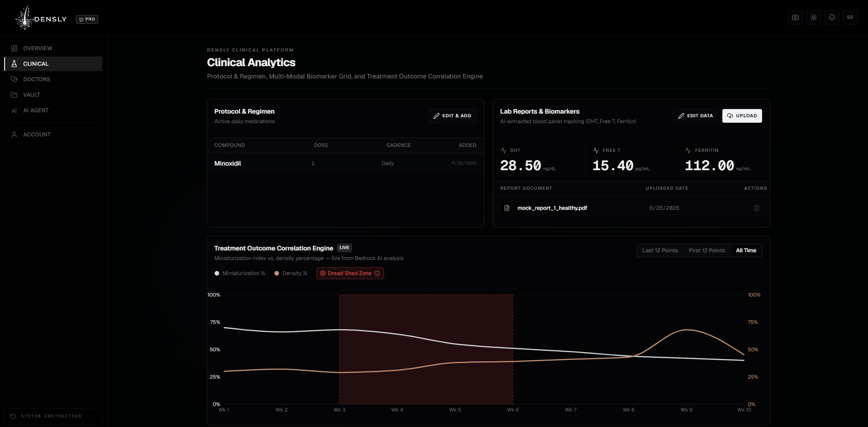Click the Dread Shed Zone info icon
The height and width of the screenshot is (427, 868).
tap(377, 273)
